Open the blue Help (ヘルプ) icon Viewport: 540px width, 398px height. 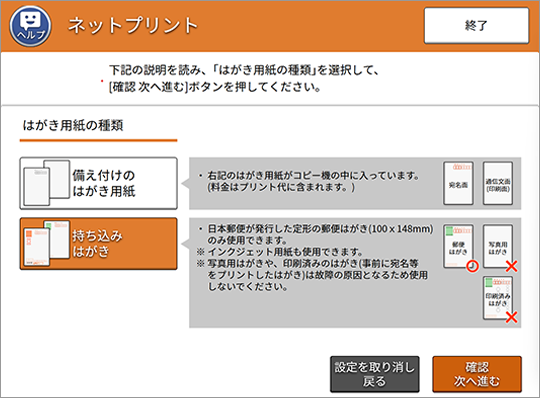[30, 26]
